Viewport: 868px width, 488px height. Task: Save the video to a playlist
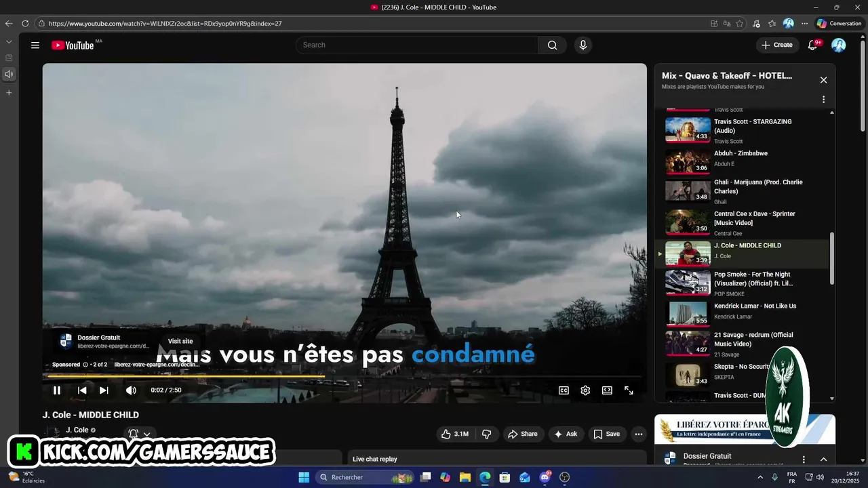[607, 434]
